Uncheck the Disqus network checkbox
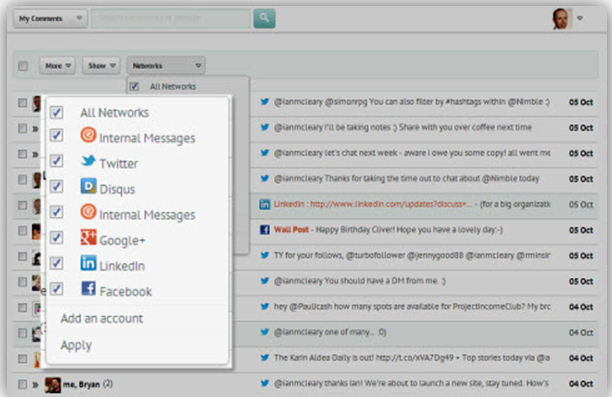This screenshot has width=612, height=397. [x=57, y=186]
